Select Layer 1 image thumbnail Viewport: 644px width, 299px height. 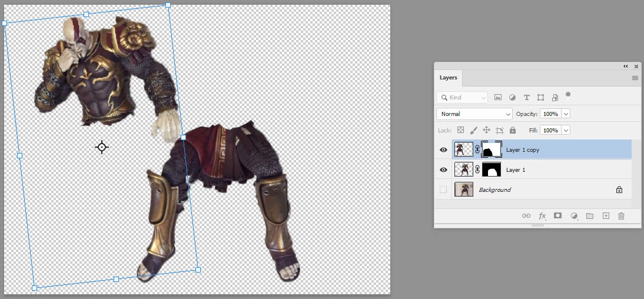464,170
